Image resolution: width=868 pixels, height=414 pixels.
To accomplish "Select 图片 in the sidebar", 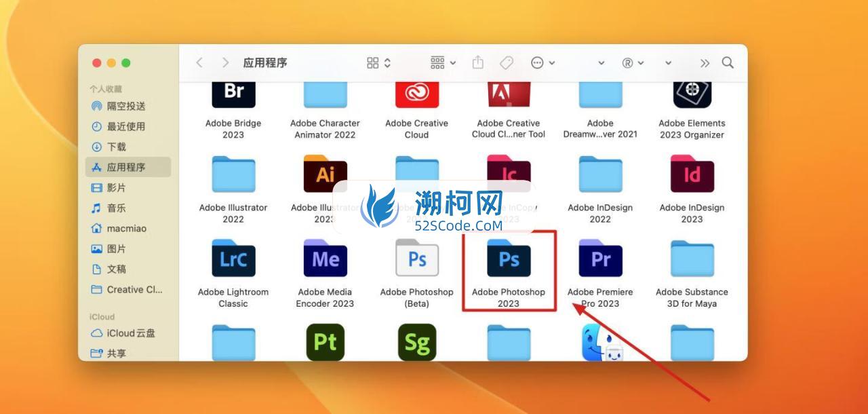I will 128,248.
